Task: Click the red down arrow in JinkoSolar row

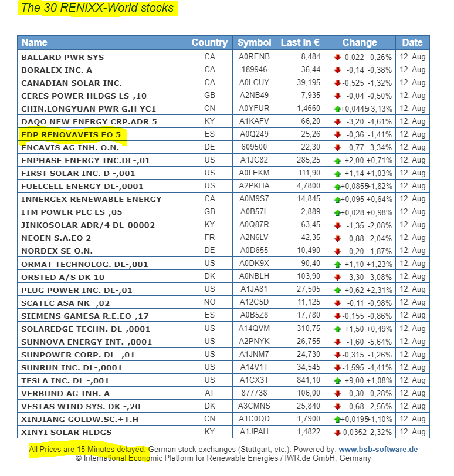Action: pyautogui.click(x=337, y=225)
